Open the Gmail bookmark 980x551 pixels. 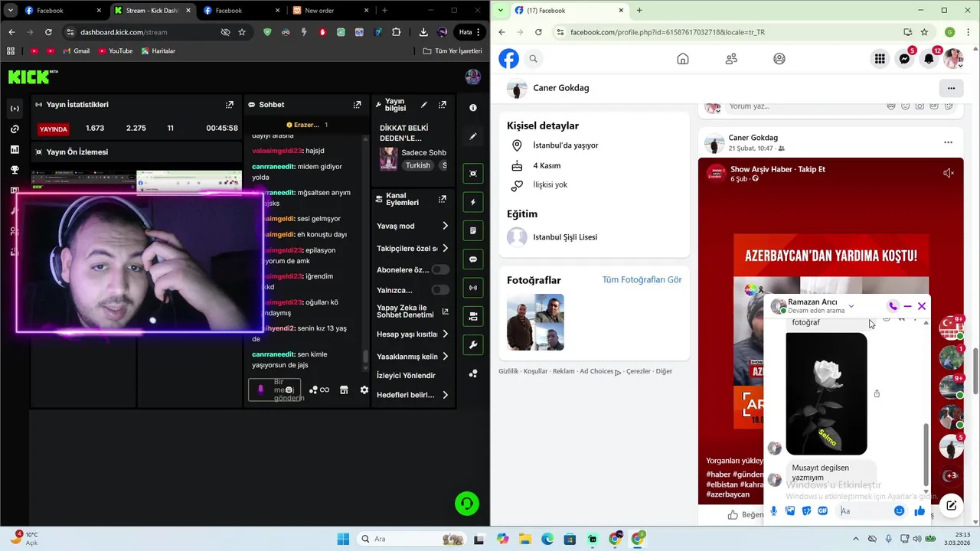tap(75, 51)
